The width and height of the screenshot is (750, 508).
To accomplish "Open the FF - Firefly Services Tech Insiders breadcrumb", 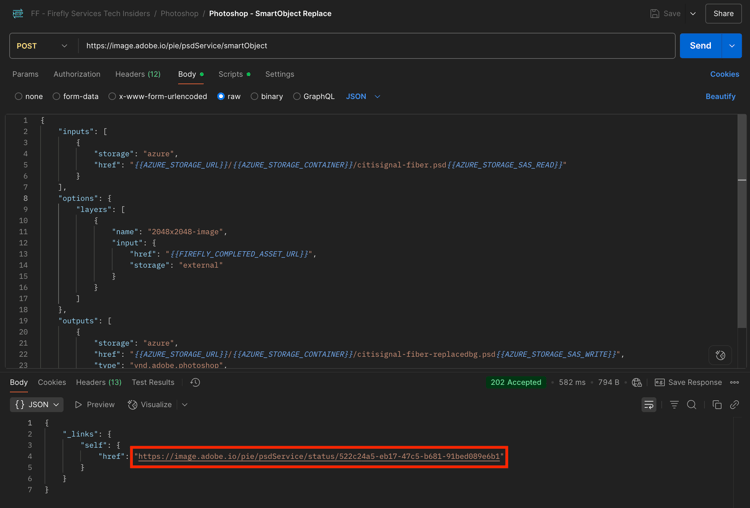I will (x=90, y=13).
